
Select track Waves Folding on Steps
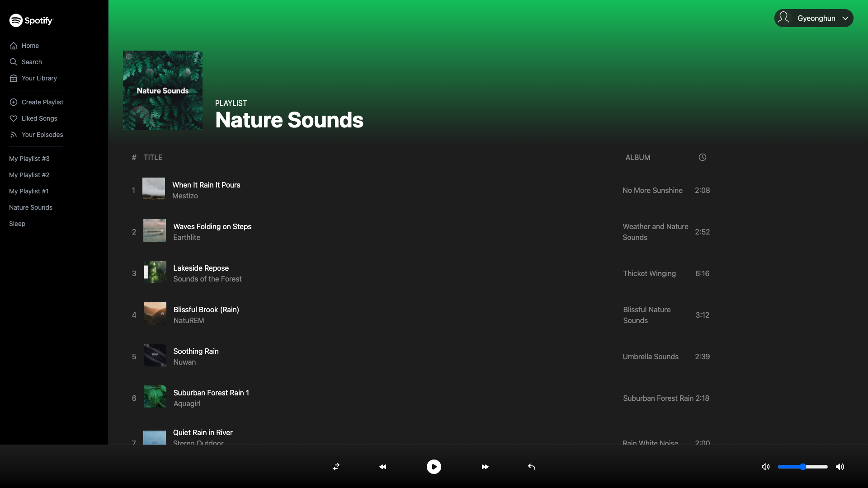point(212,226)
